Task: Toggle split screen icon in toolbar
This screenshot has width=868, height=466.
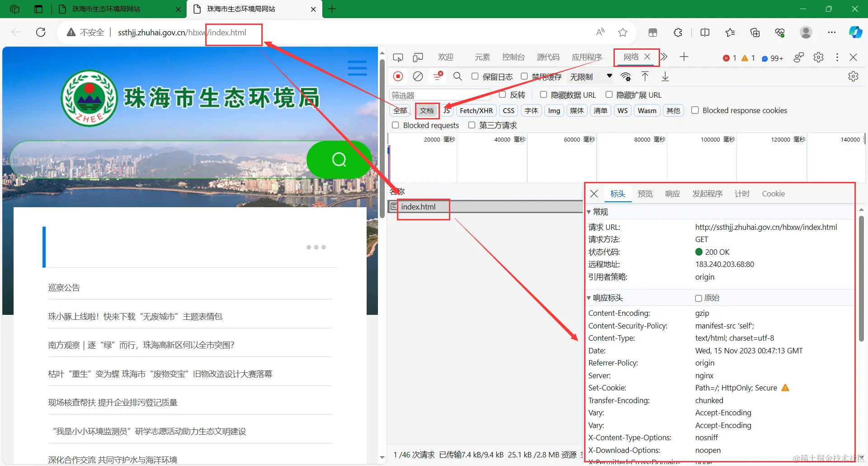Action: pyautogui.click(x=705, y=32)
